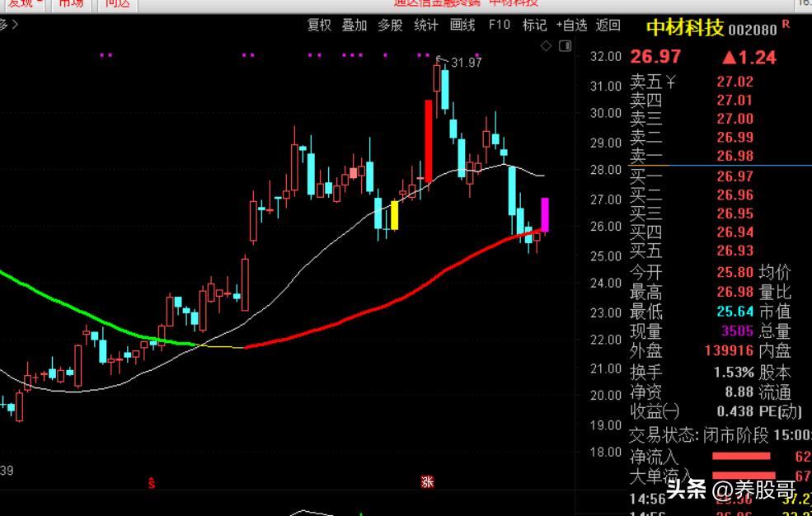
Task: Click the 总量 label
Action: click(x=775, y=331)
